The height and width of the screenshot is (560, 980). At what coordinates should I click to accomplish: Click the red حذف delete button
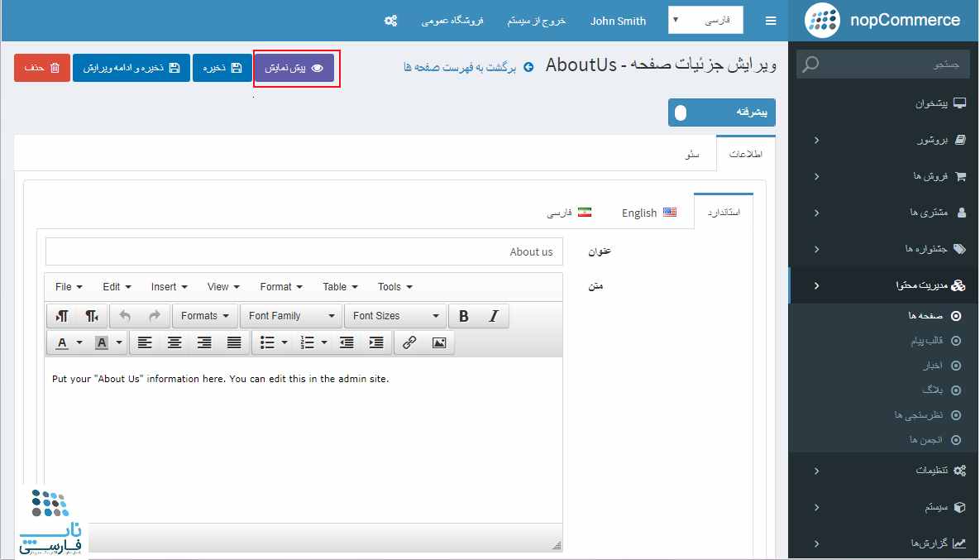tap(42, 68)
